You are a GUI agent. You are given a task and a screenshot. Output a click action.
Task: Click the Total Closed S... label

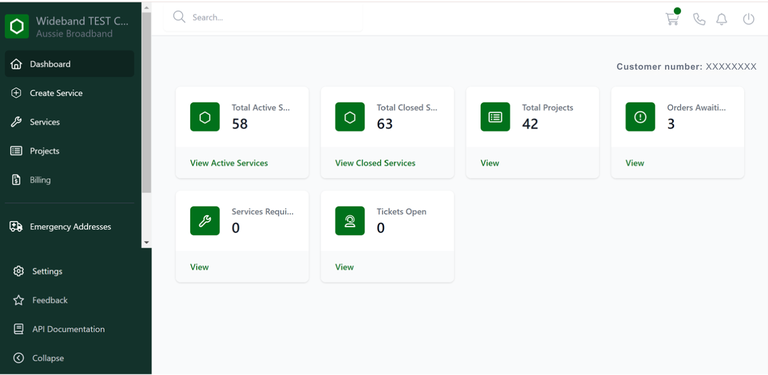pos(407,108)
